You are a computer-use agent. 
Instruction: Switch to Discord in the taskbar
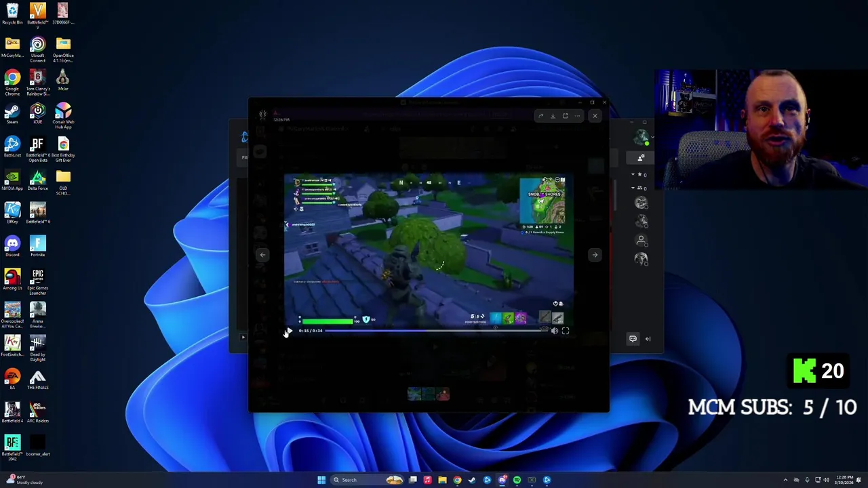point(502,480)
